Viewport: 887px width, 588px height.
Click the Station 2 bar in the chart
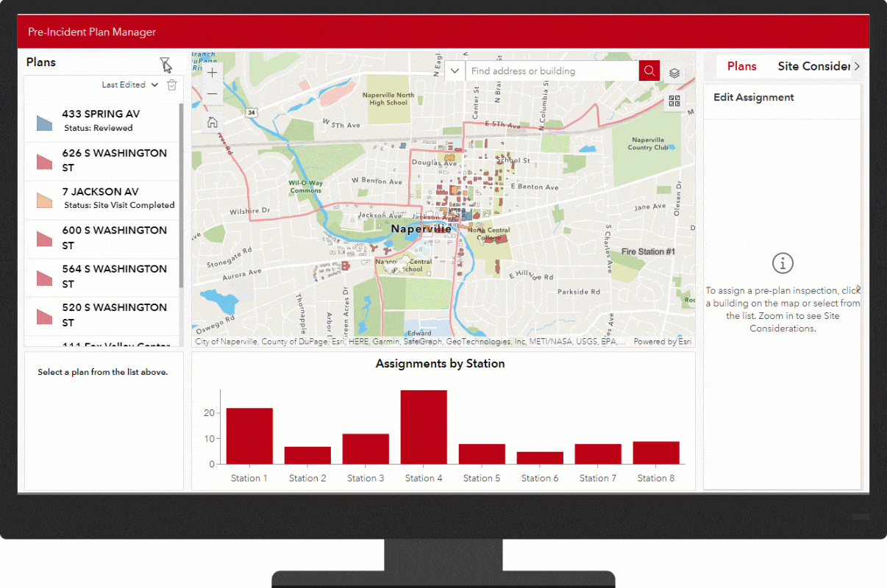point(307,455)
